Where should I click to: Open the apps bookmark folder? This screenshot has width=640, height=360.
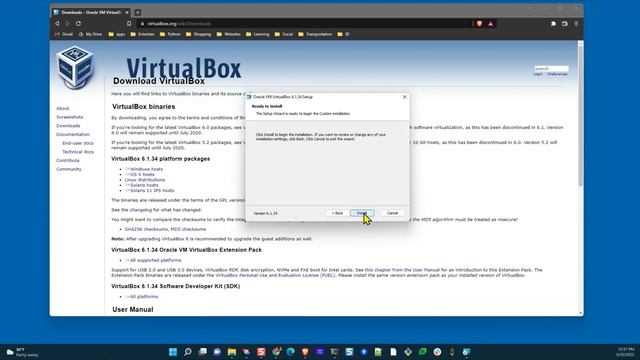coord(117,34)
